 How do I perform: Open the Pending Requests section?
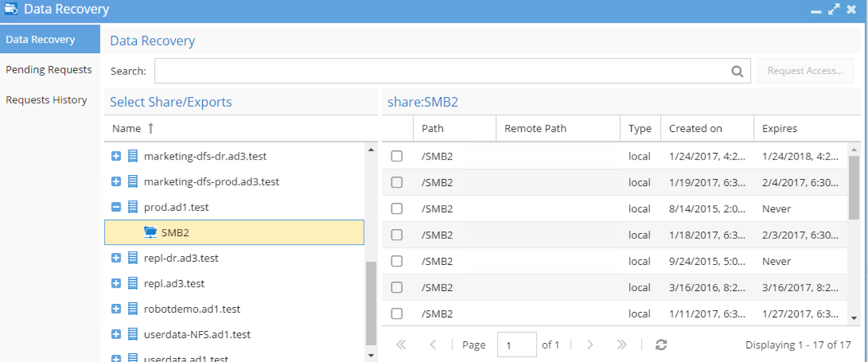(x=49, y=69)
